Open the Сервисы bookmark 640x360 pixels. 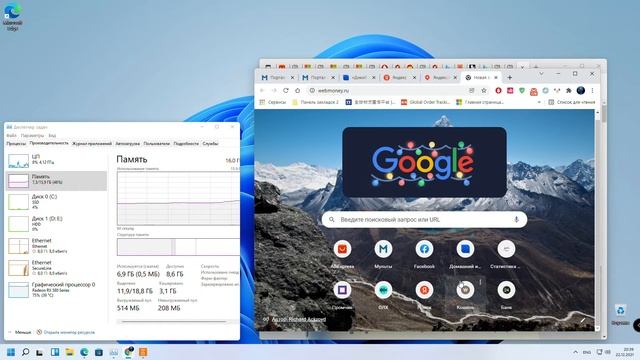[273, 102]
